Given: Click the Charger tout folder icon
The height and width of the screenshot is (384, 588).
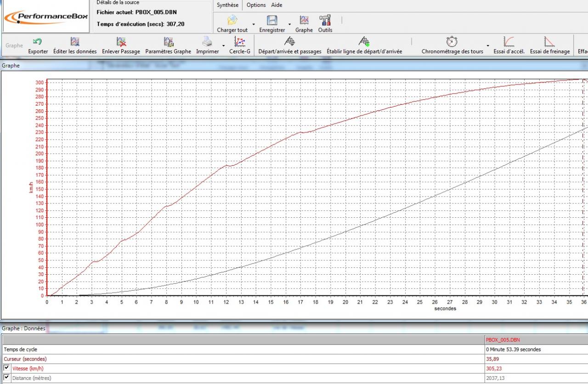Looking at the screenshot, I should (232, 20).
